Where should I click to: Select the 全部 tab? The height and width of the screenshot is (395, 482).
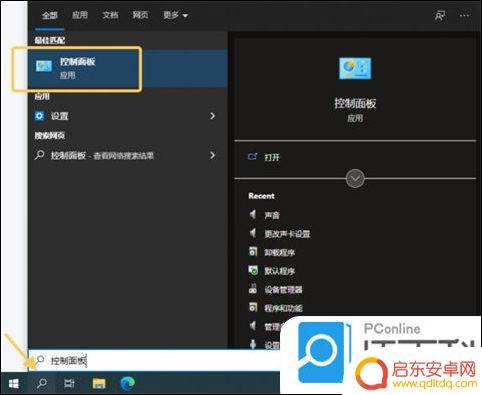pos(50,15)
